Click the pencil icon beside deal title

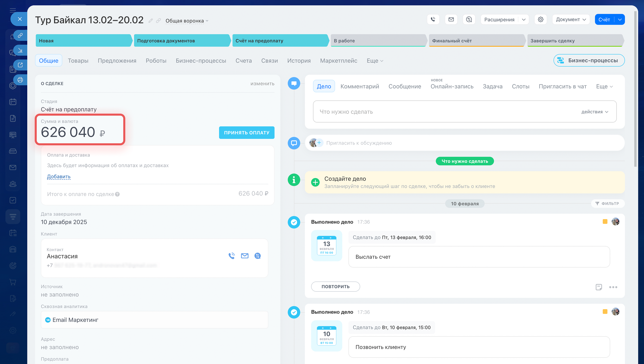(150, 21)
